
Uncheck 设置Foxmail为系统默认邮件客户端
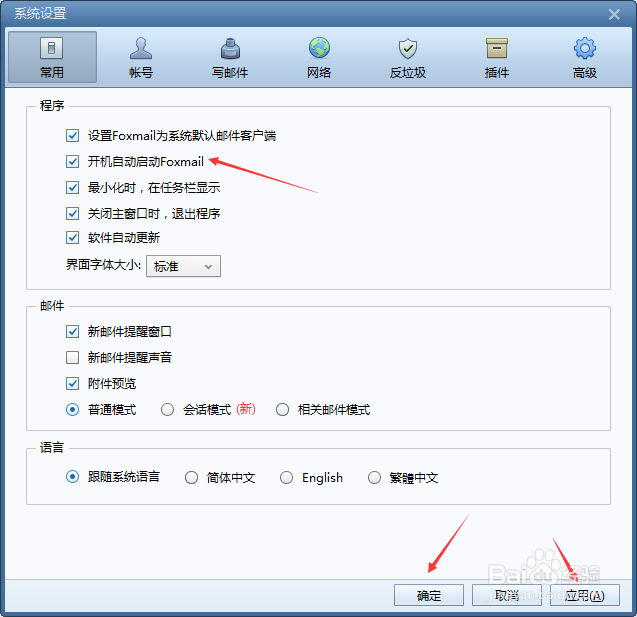coord(73,135)
